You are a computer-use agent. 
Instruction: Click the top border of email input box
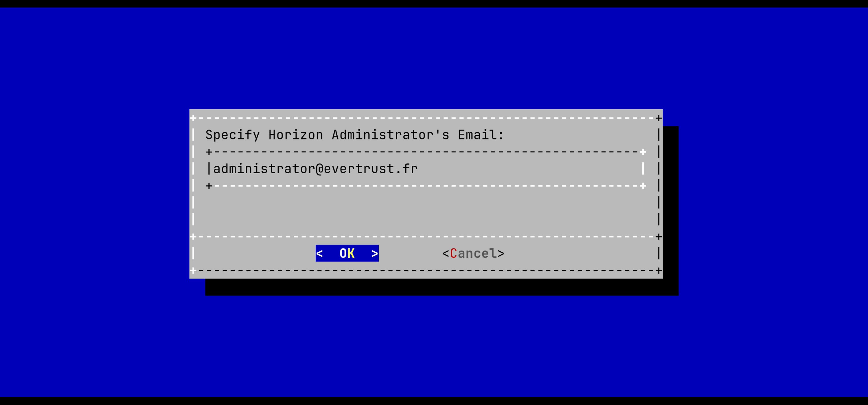(x=426, y=152)
